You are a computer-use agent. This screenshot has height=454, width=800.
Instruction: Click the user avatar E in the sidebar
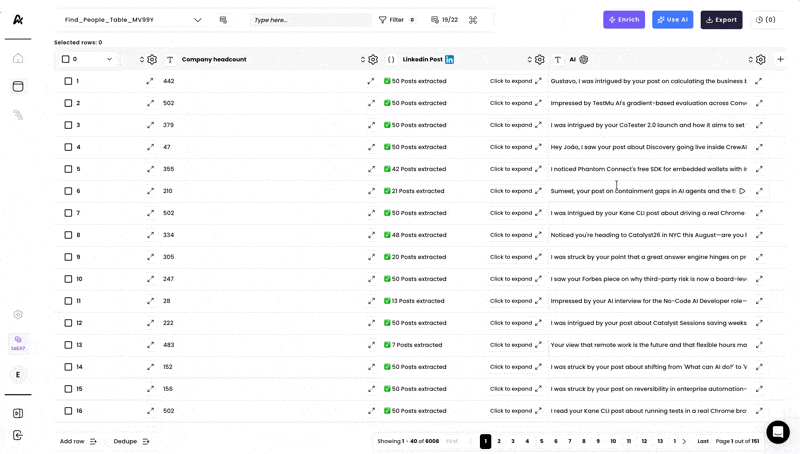(18, 375)
